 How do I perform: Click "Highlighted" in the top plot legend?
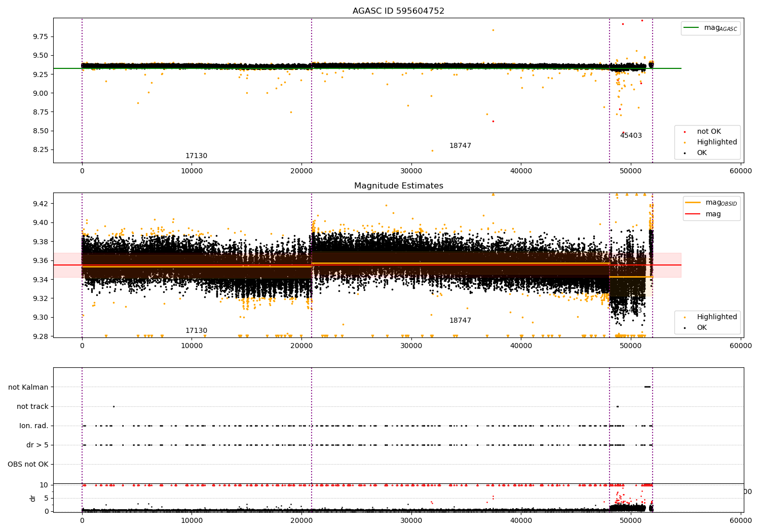coord(717,142)
